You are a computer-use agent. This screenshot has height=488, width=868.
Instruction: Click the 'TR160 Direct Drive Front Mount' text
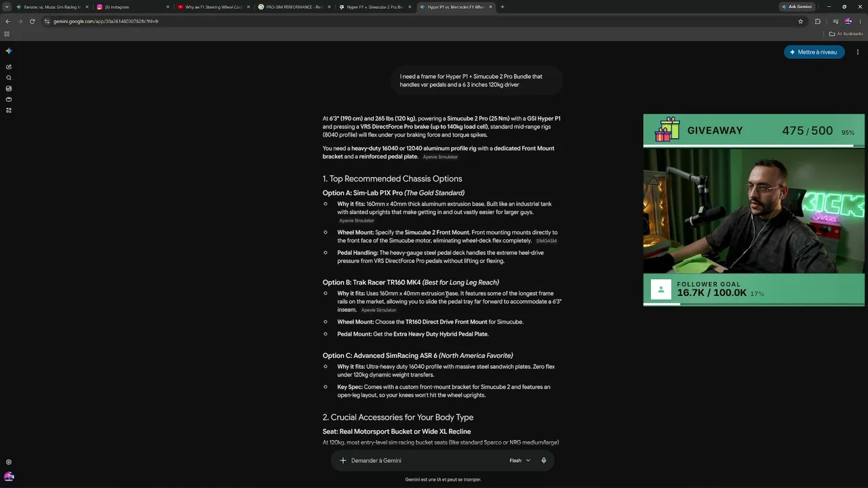tap(446, 322)
